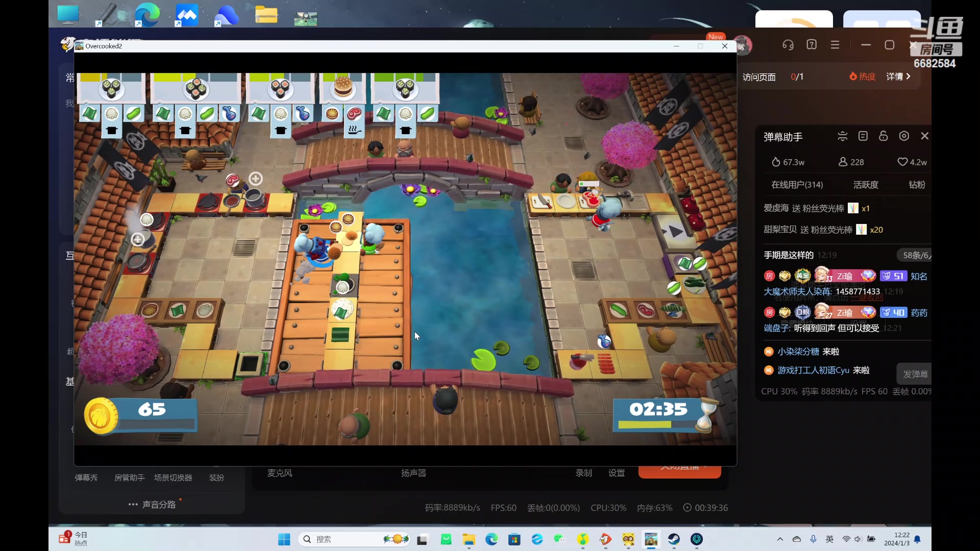Screen dimensions: 980x551
Task: Open Task View on the taskbar
Action: pos(423,539)
